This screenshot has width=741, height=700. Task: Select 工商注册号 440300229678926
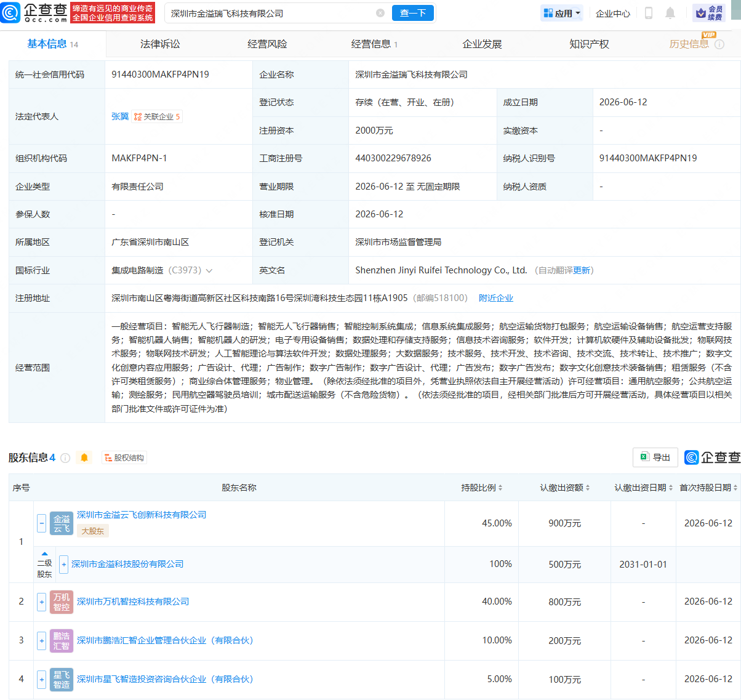393,158
